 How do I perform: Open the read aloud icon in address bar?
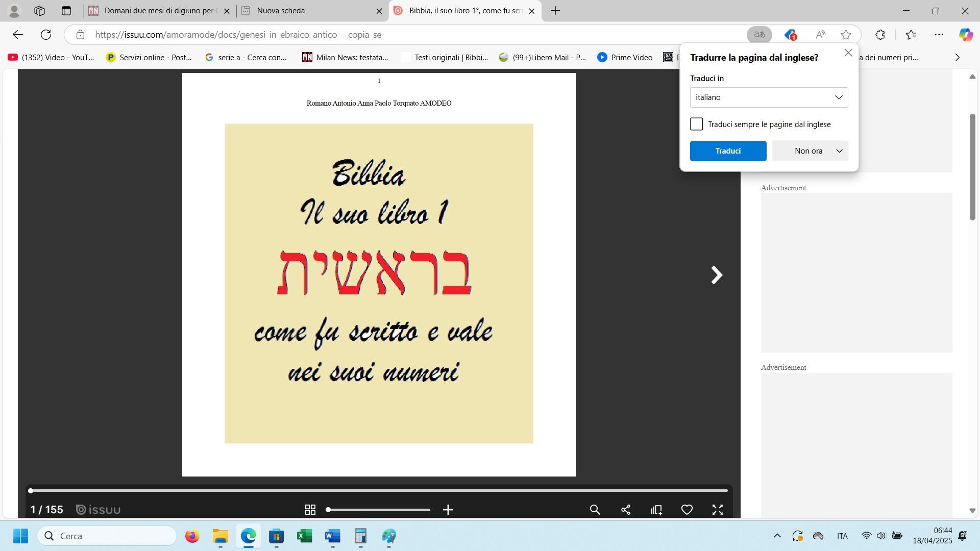[x=820, y=35]
